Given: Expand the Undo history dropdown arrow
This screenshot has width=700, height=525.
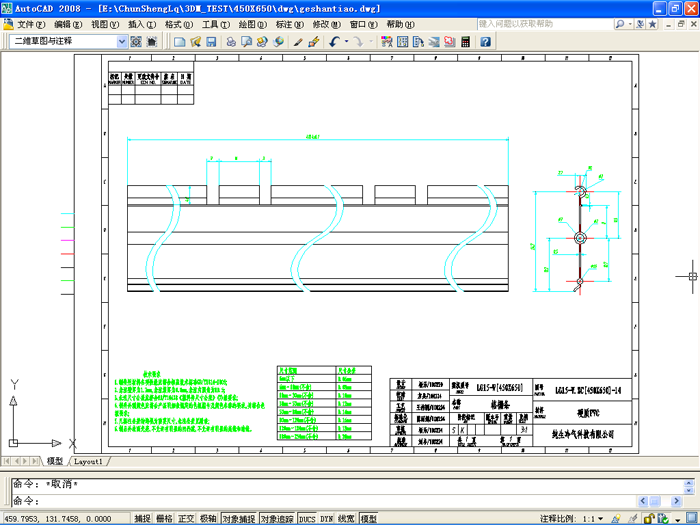Looking at the screenshot, I should tap(345, 42).
